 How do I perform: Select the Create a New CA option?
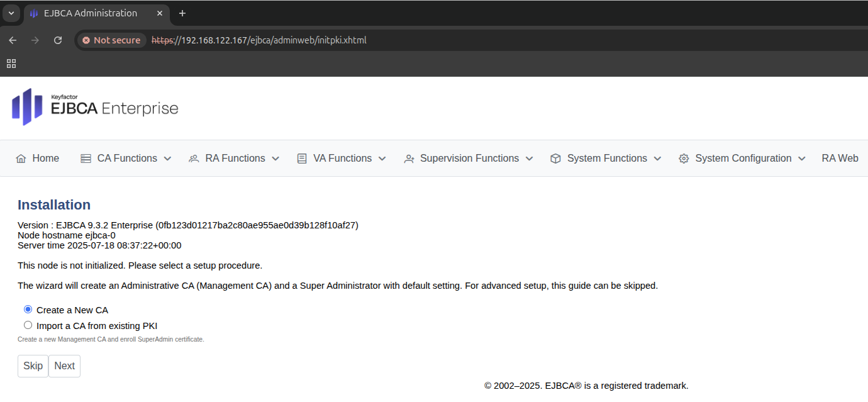28,309
